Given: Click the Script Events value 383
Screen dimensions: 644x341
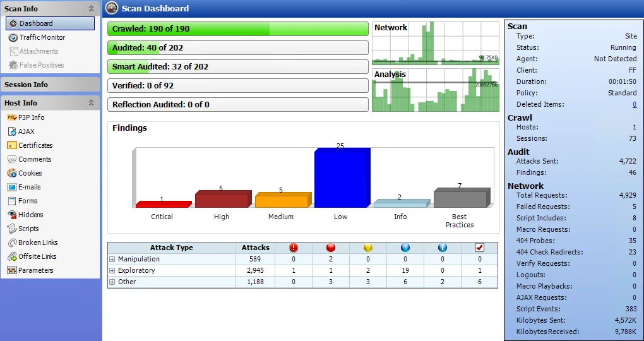Looking at the screenshot, I should pos(631,309).
